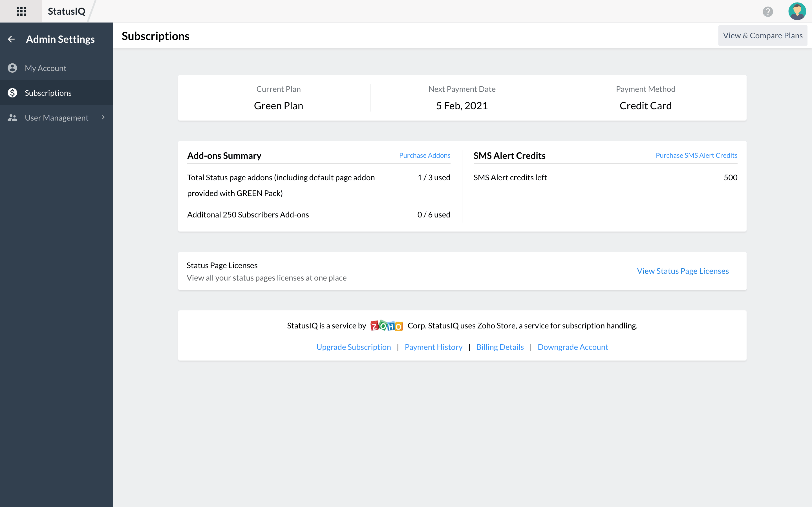Expand the User Management submenu arrow
Screen dimensions: 812x507
103,117
